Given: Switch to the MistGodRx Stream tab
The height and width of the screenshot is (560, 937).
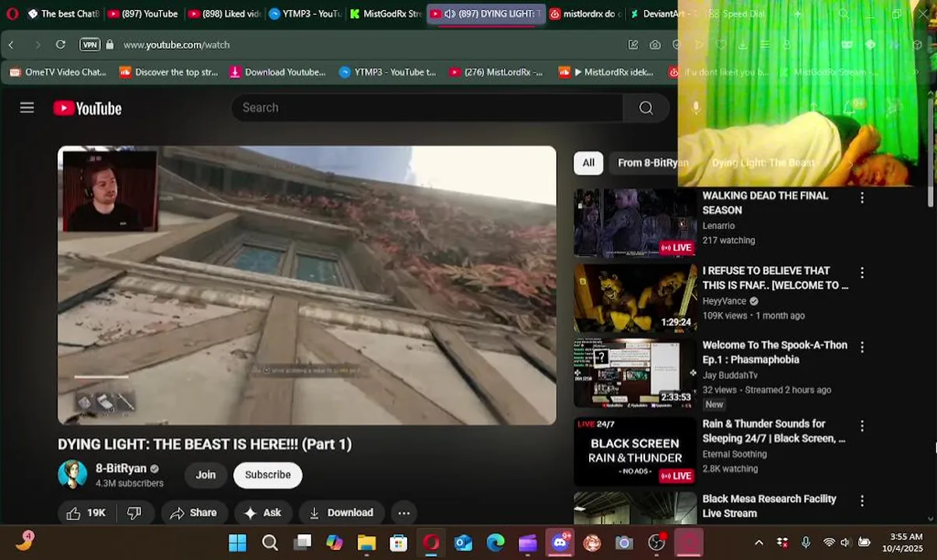Looking at the screenshot, I should pos(385,14).
